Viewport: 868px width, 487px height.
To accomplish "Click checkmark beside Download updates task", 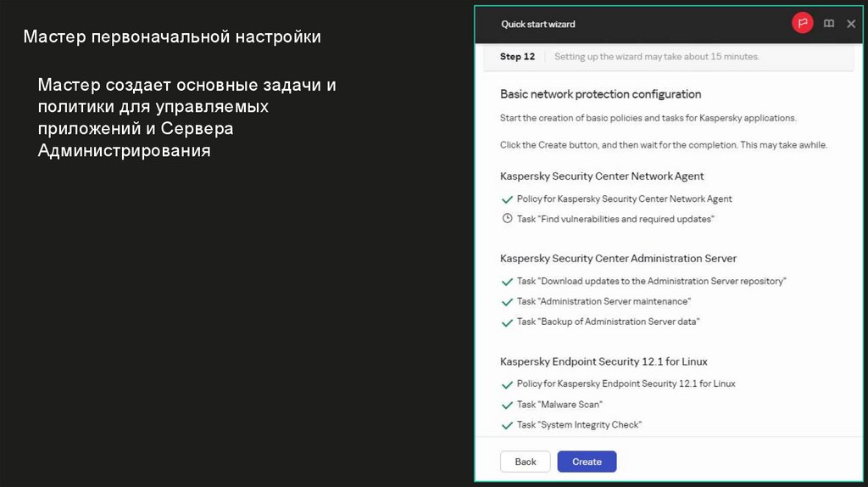I will point(507,281).
